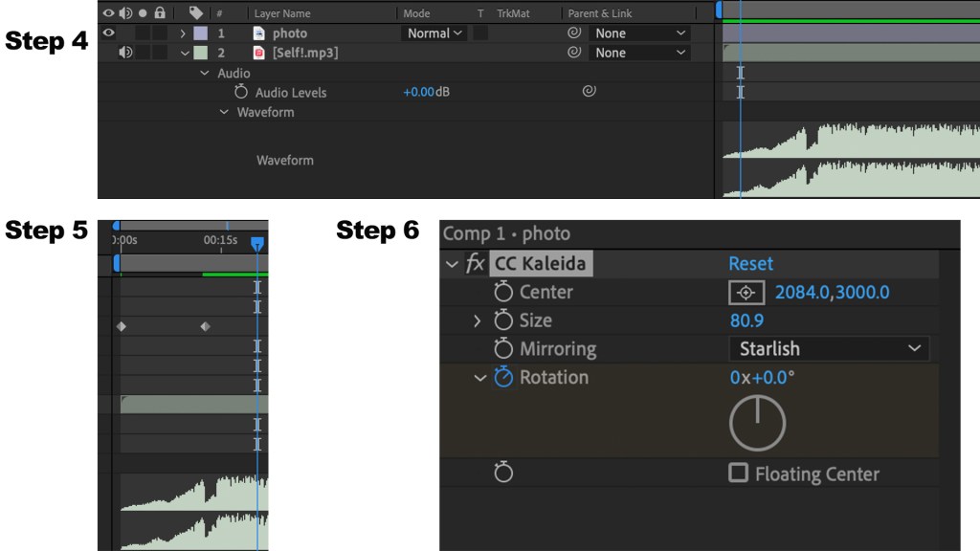The width and height of the screenshot is (980, 551).
Task: Hide the photo layer with eye icon
Action: 108,33
